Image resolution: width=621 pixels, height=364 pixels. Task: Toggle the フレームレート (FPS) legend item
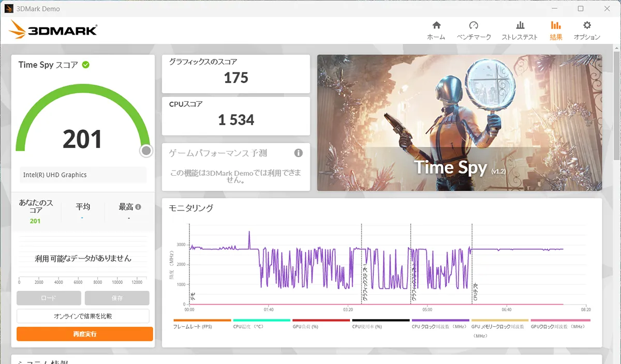pyautogui.click(x=202, y=324)
